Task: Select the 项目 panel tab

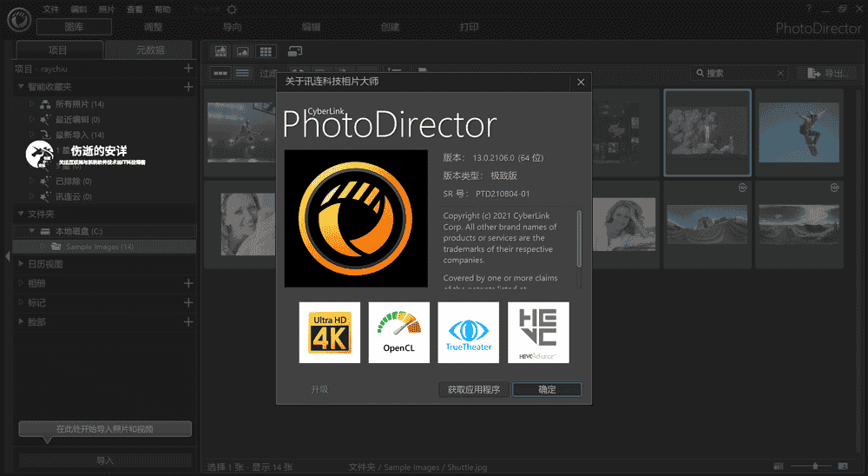Action: 59,50
